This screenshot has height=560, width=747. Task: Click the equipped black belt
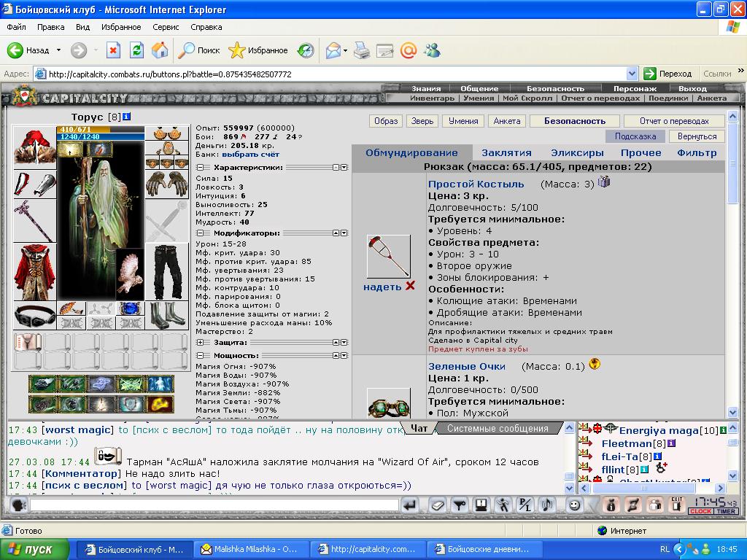(35, 315)
